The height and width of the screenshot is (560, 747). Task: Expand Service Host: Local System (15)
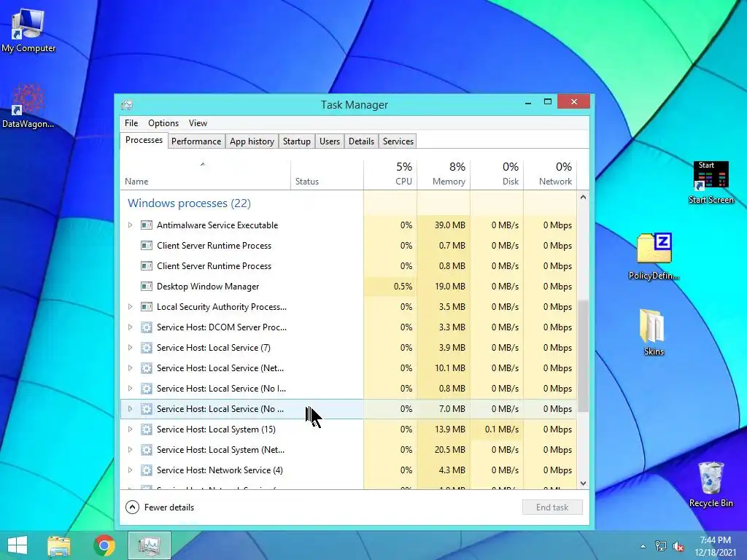point(130,429)
